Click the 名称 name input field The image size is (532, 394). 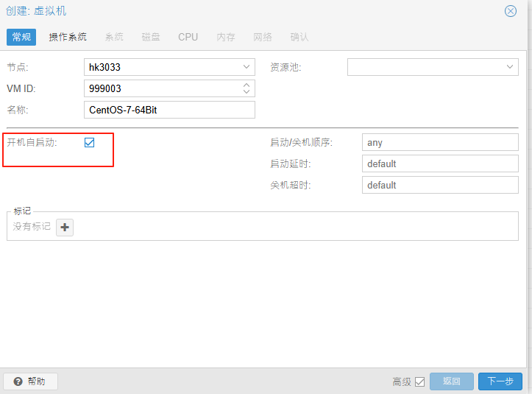coord(169,110)
